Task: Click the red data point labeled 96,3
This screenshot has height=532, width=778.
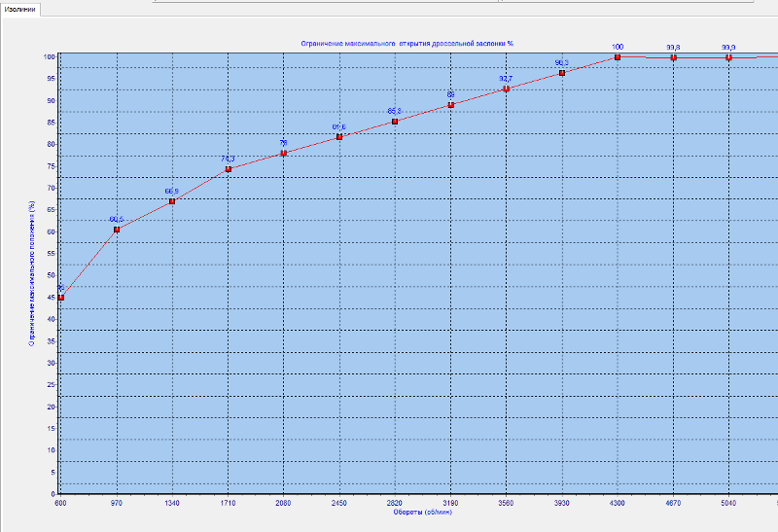Action: [x=562, y=73]
